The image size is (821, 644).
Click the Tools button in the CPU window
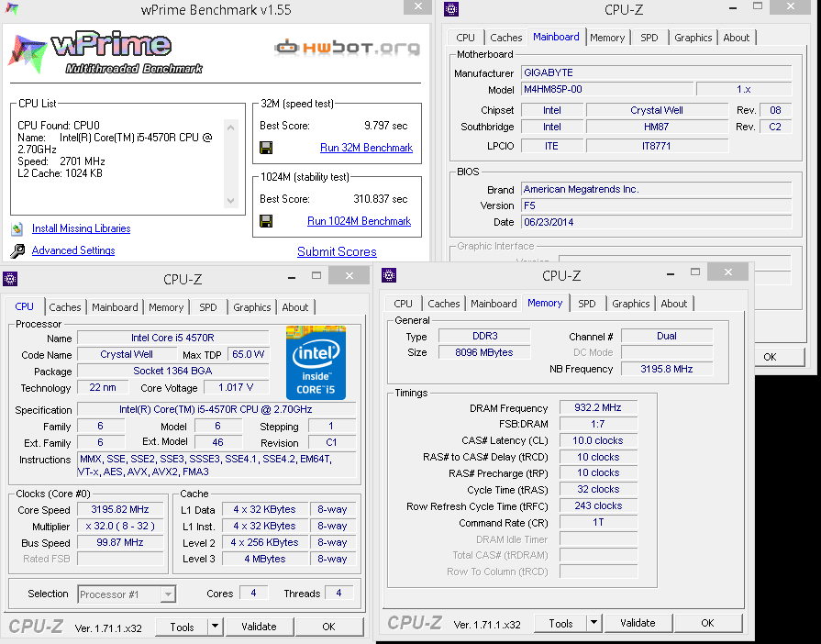point(182,627)
